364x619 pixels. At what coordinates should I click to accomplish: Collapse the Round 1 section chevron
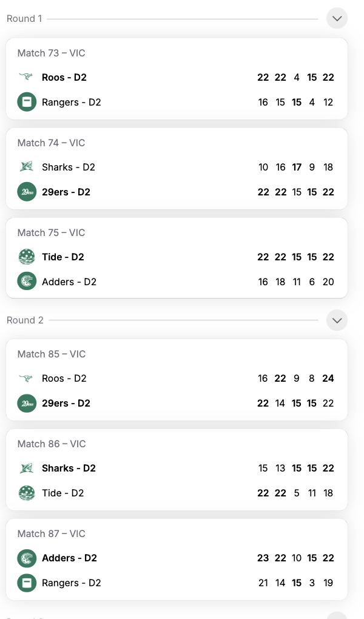[337, 18]
